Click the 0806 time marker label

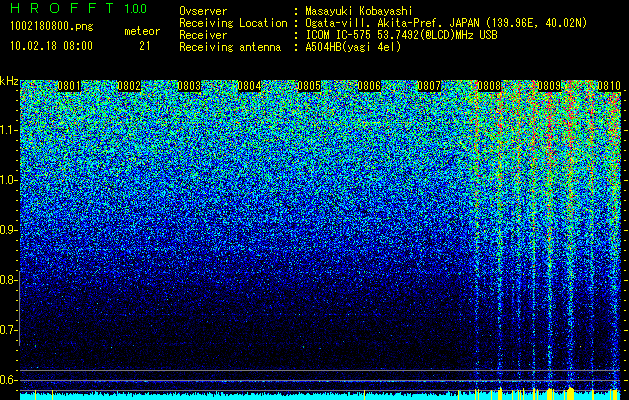[x=369, y=86]
